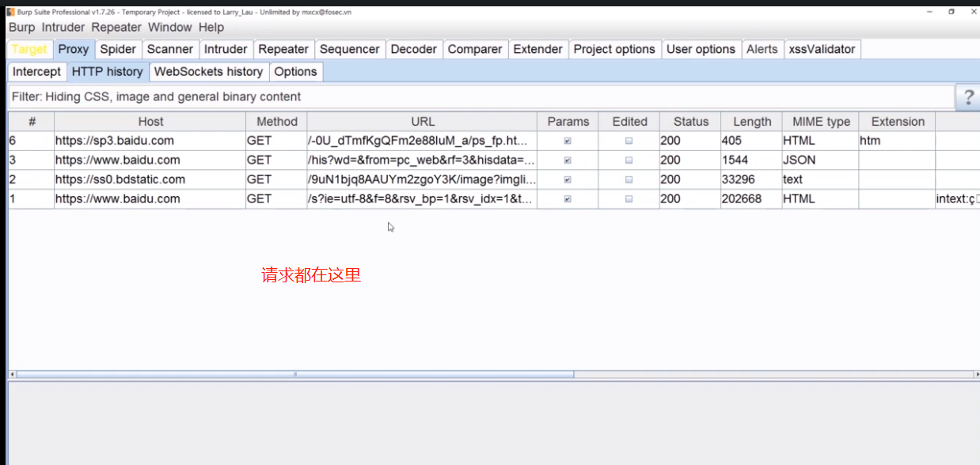The image size is (980, 465).
Task: Switch to the Intruder tool tab
Action: (x=226, y=49)
